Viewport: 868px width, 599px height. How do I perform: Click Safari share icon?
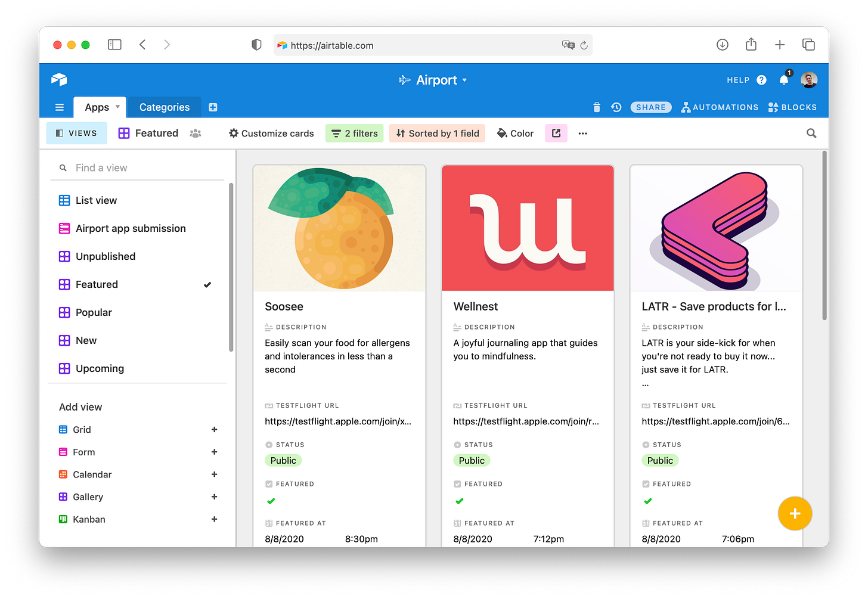tap(751, 44)
